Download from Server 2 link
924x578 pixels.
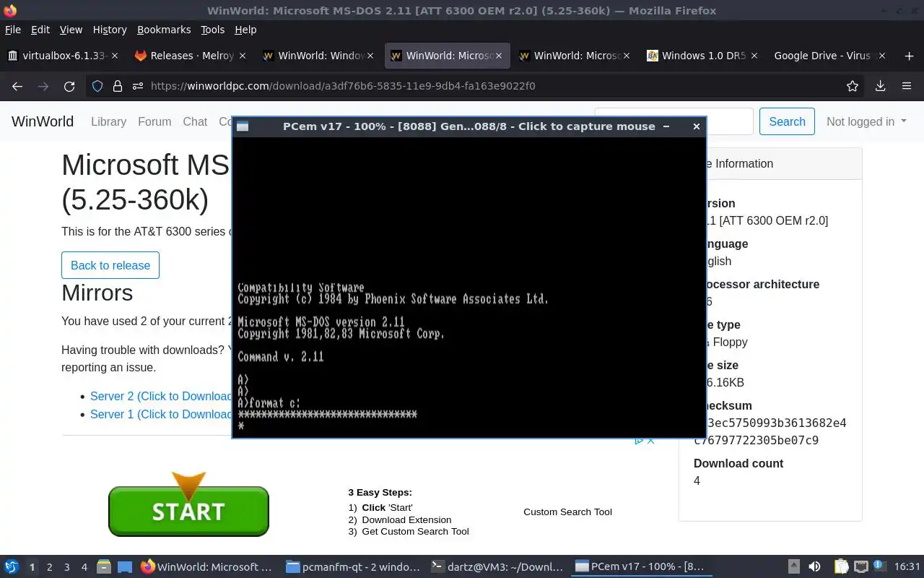[x=160, y=396]
